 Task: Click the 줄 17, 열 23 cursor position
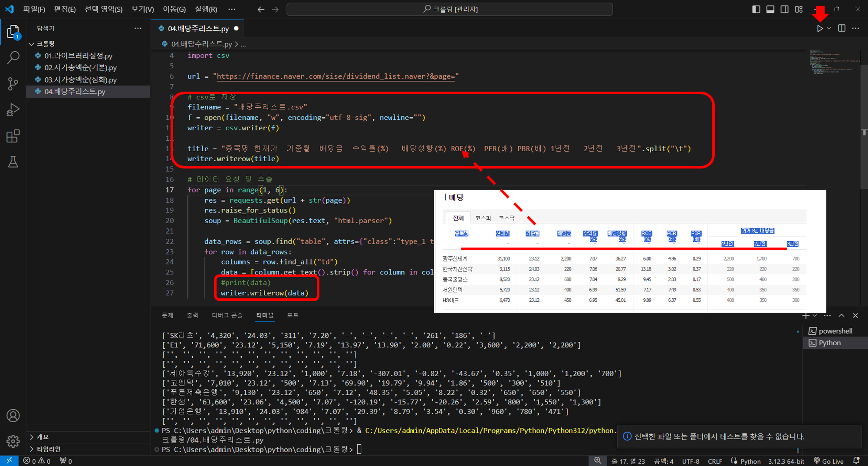pos(628,461)
